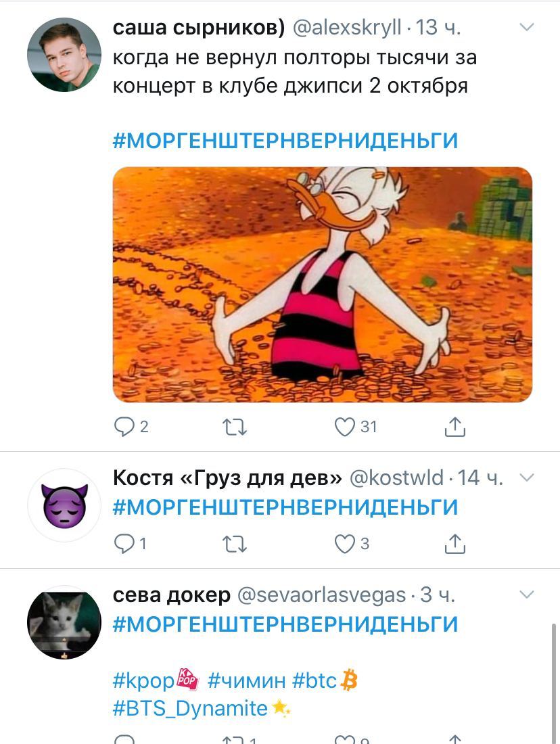The height and width of the screenshot is (744, 560).
Task: Retweet саша сырников's Scrooge tweet
Action: click(x=235, y=427)
